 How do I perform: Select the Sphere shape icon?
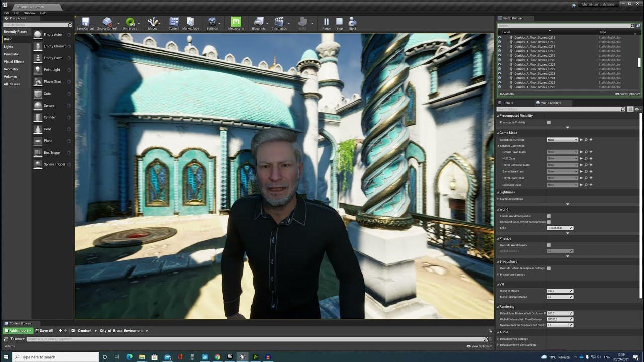point(38,106)
